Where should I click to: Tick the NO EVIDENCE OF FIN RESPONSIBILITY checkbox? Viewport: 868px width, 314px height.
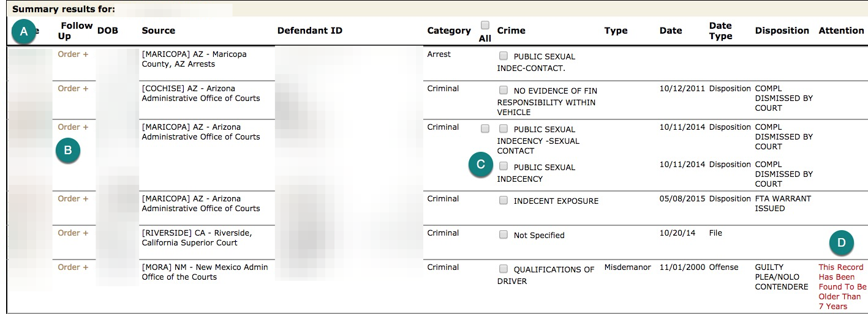[503, 90]
